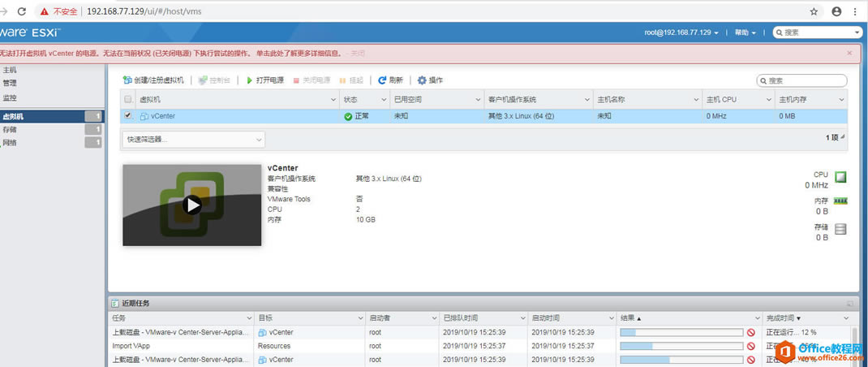This screenshot has height=367, width=868.
Task: Click progress bar of Import VApp task
Action: click(x=681, y=346)
